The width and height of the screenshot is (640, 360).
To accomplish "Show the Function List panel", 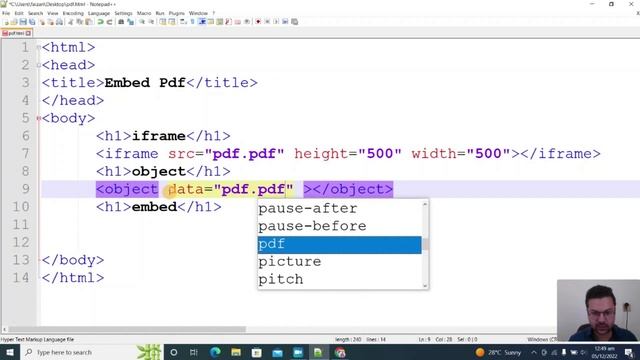I will pyautogui.click(x=228, y=22).
